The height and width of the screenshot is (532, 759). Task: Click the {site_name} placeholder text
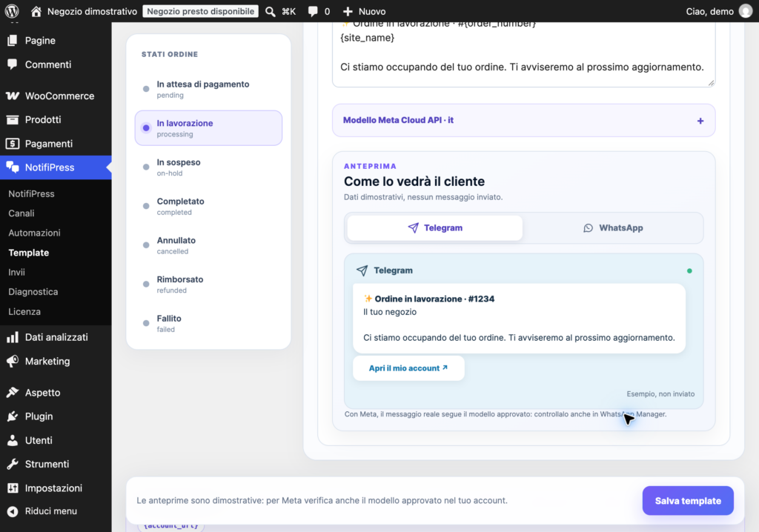[367, 38]
